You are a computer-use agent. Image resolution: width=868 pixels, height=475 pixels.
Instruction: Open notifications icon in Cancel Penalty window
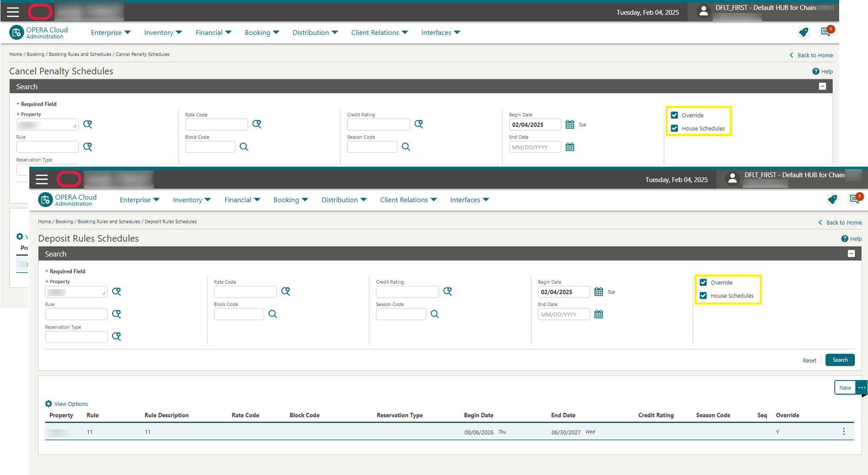coord(827,32)
